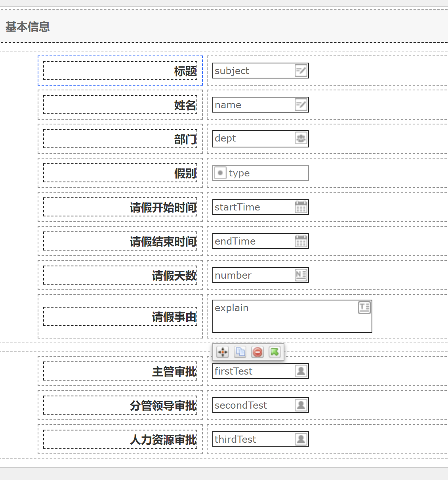Screen dimensions: 448x480
Task: Select the 标题 label cell
Action: click(x=120, y=71)
